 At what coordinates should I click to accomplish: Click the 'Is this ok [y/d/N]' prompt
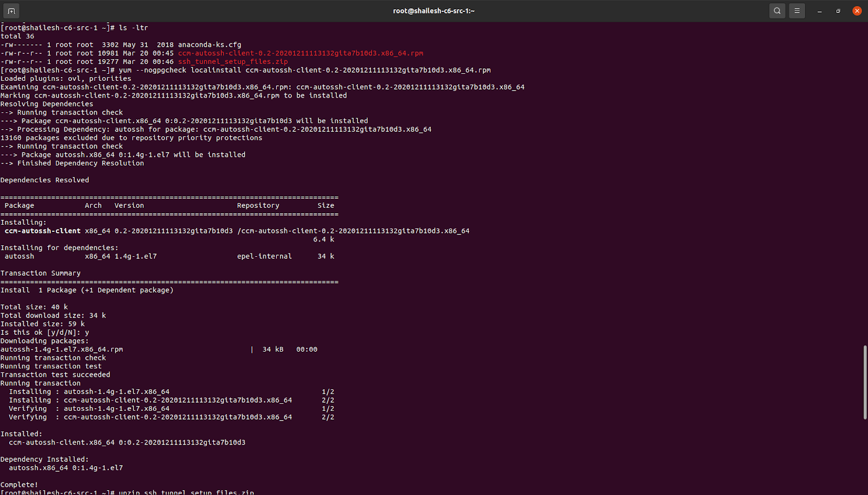point(44,332)
